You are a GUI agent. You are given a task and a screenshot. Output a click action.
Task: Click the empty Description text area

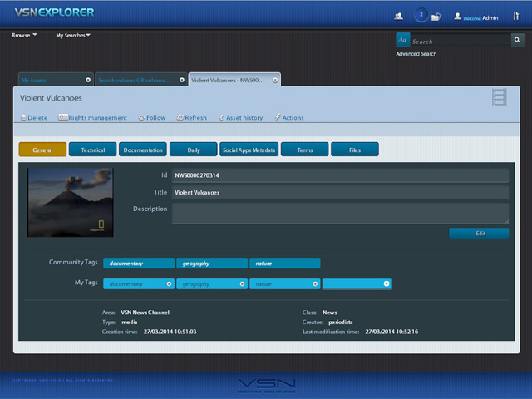pos(340,214)
